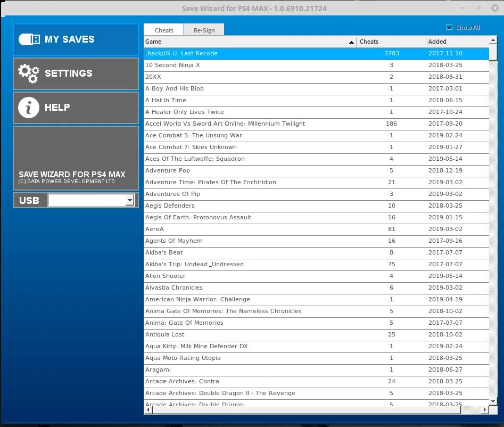Click the gears icon beside SETTINGS
The width and height of the screenshot is (504, 427).
point(29,73)
